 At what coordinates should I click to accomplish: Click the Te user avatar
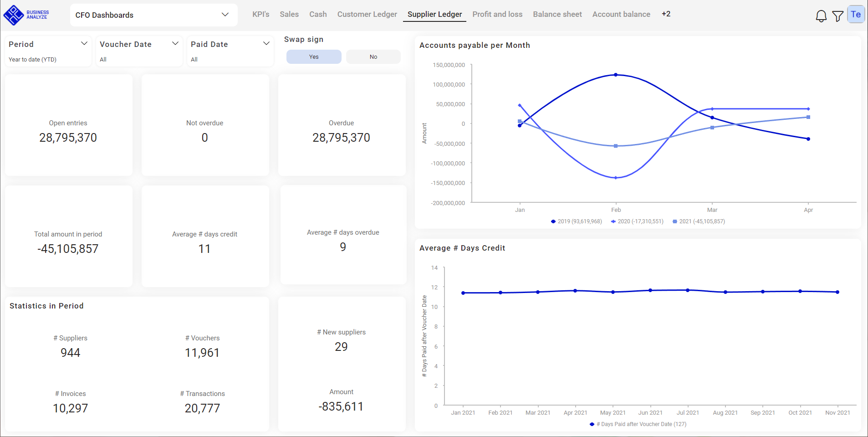pyautogui.click(x=855, y=14)
